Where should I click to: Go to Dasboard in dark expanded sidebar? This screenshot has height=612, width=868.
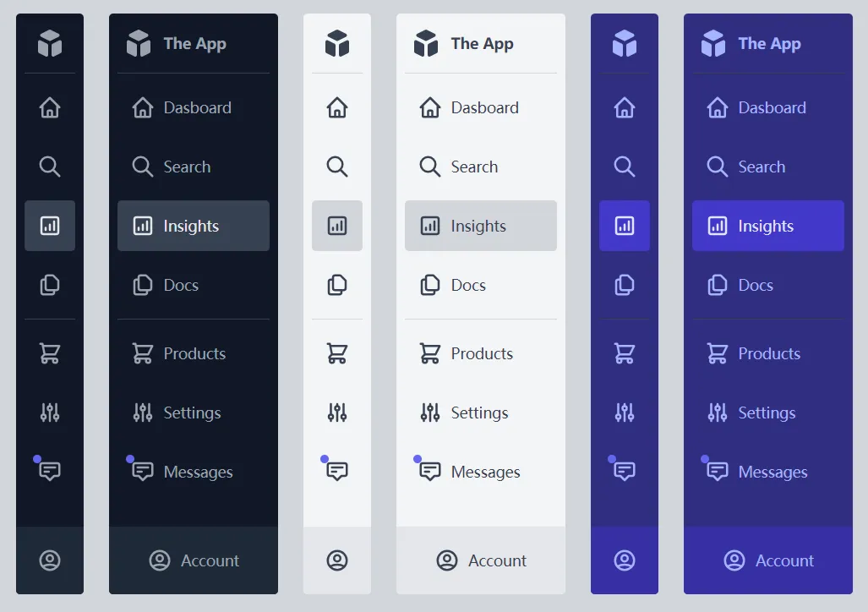(194, 107)
